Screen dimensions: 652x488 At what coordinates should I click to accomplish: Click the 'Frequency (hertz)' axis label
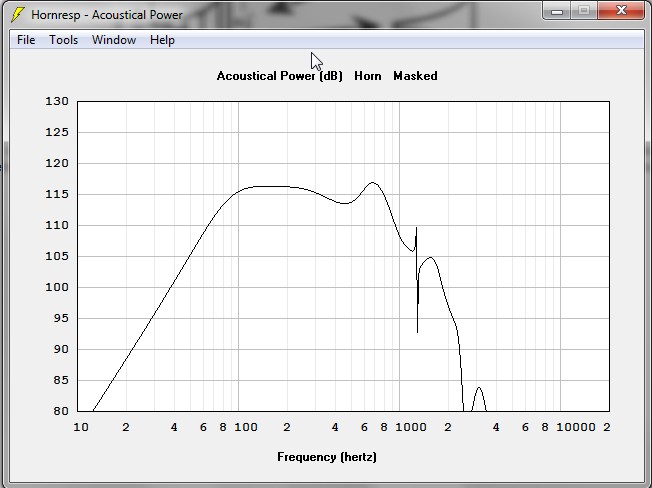pos(327,457)
